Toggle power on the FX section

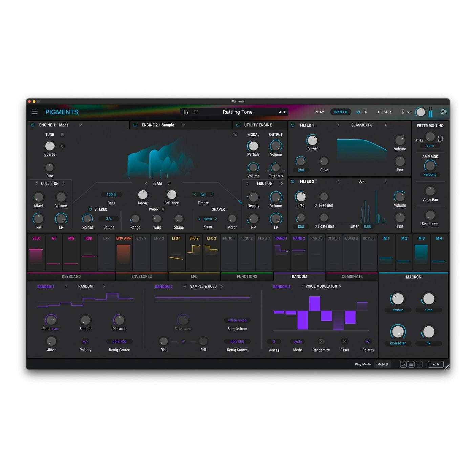pyautogui.click(x=358, y=112)
